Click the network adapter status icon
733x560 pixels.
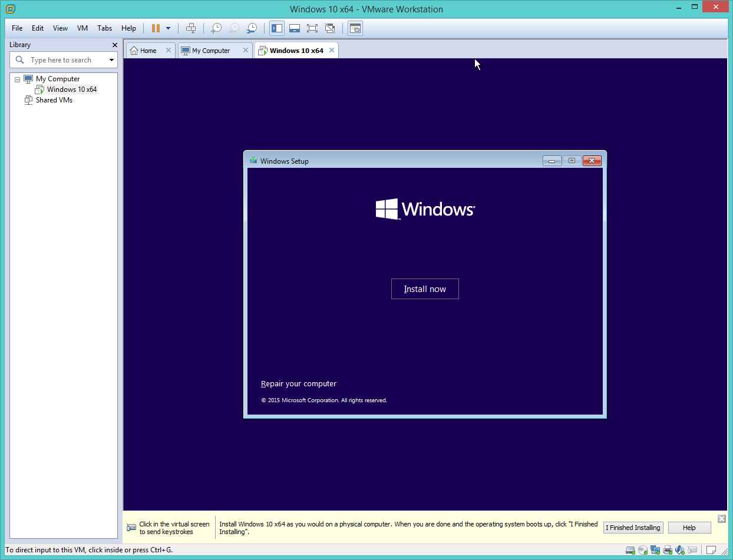pyautogui.click(x=655, y=551)
